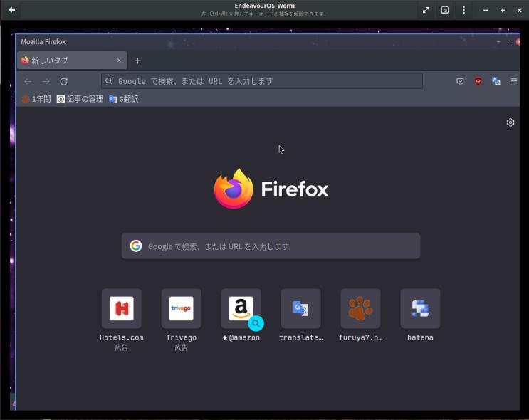Reload the page with the refresh icon
Screen dimensions: 529x420
(x=64, y=81)
